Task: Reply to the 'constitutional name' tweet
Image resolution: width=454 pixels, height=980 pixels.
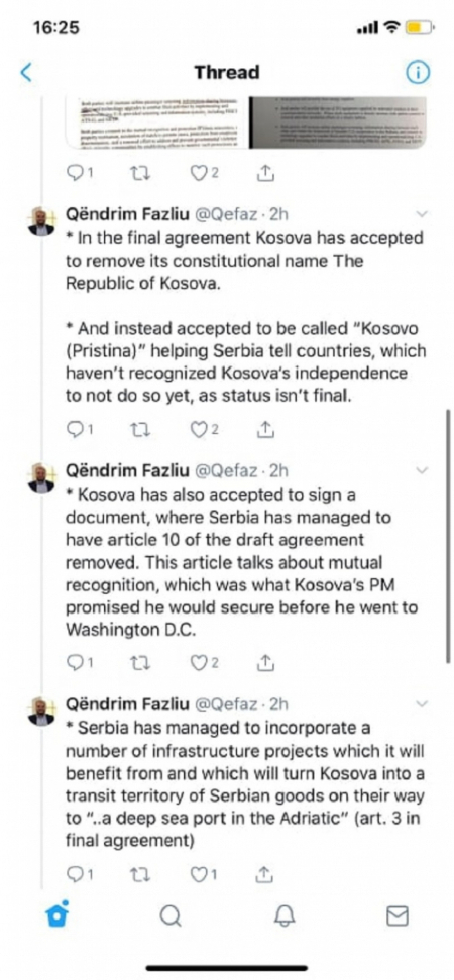Action: tap(76, 429)
